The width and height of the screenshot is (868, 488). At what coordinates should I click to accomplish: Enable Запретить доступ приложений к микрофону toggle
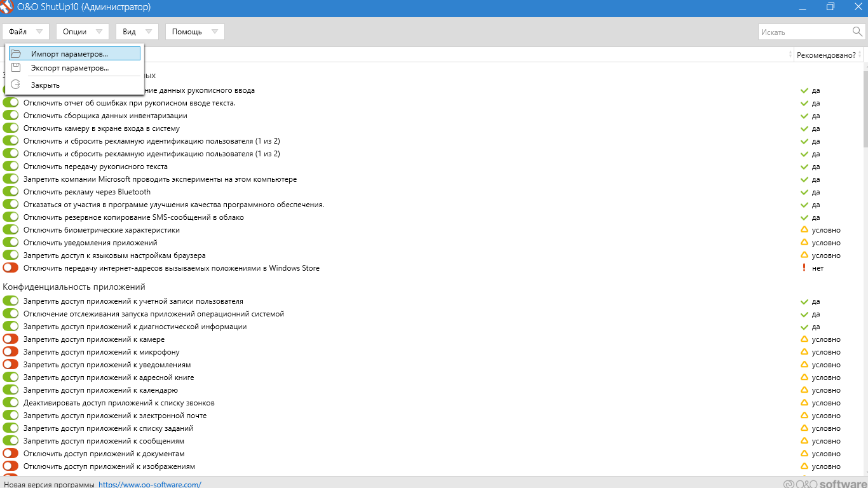click(11, 352)
